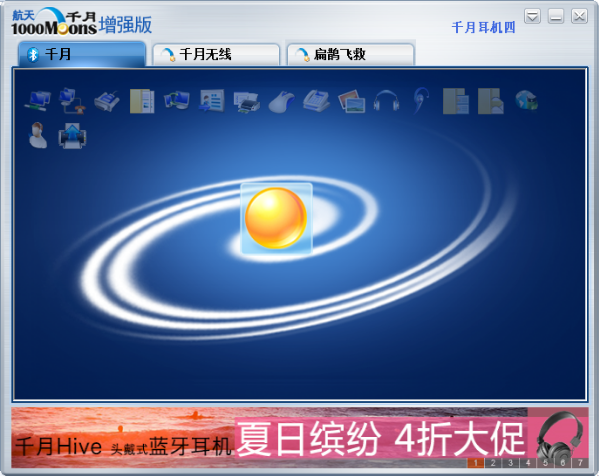Viewport: 599px width, 476px height.
Task: Click the stereo headphones audio icon
Action: (386, 101)
